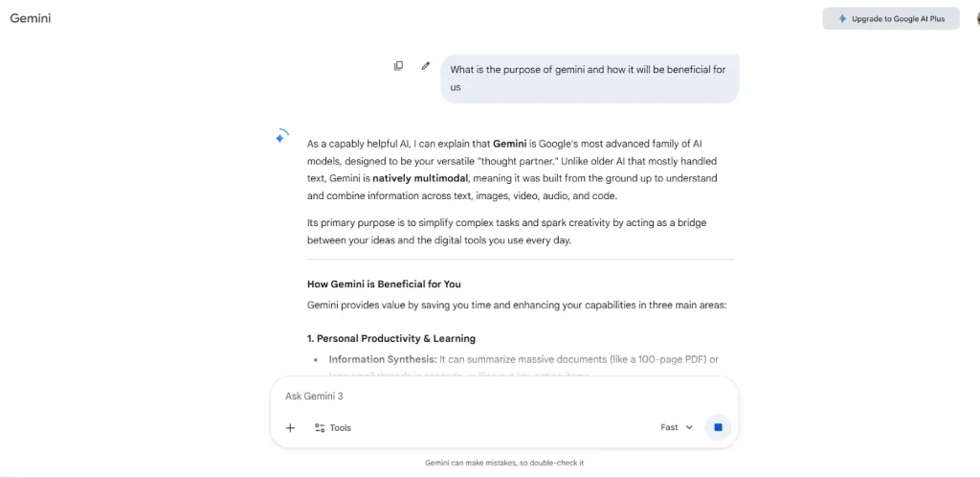Click 'Gemini can make mistakes' disclaimer text
This screenshot has width=980, height=478.
point(504,463)
